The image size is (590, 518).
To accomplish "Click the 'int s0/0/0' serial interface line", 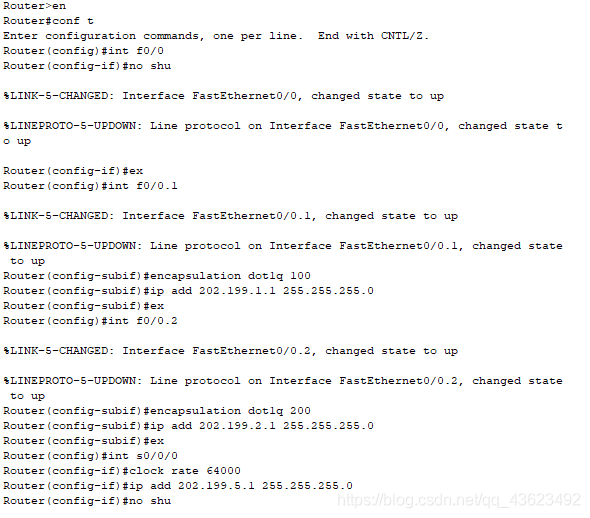I will tap(90, 456).
